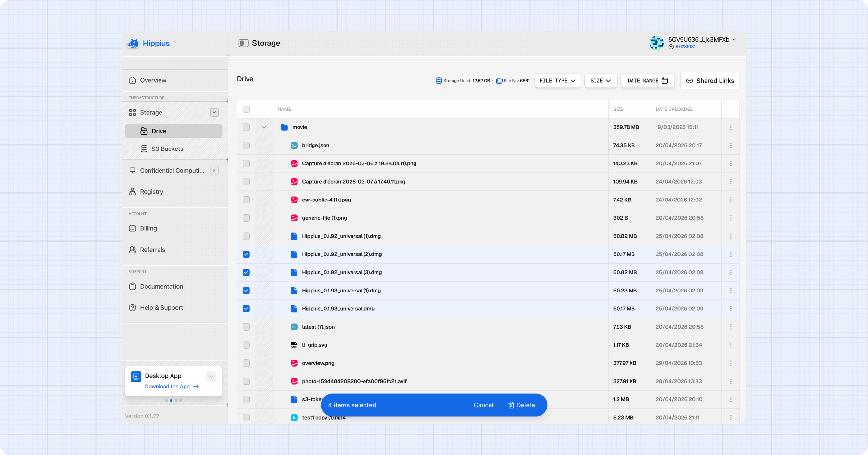The height and width of the screenshot is (455, 868).
Task: Open row actions for latest (7).json
Action: click(731, 327)
